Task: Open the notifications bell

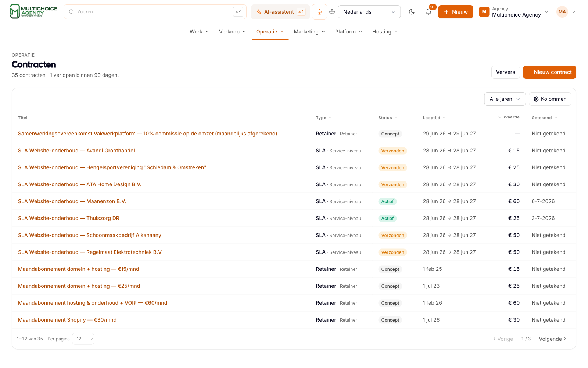Action: coord(429,12)
